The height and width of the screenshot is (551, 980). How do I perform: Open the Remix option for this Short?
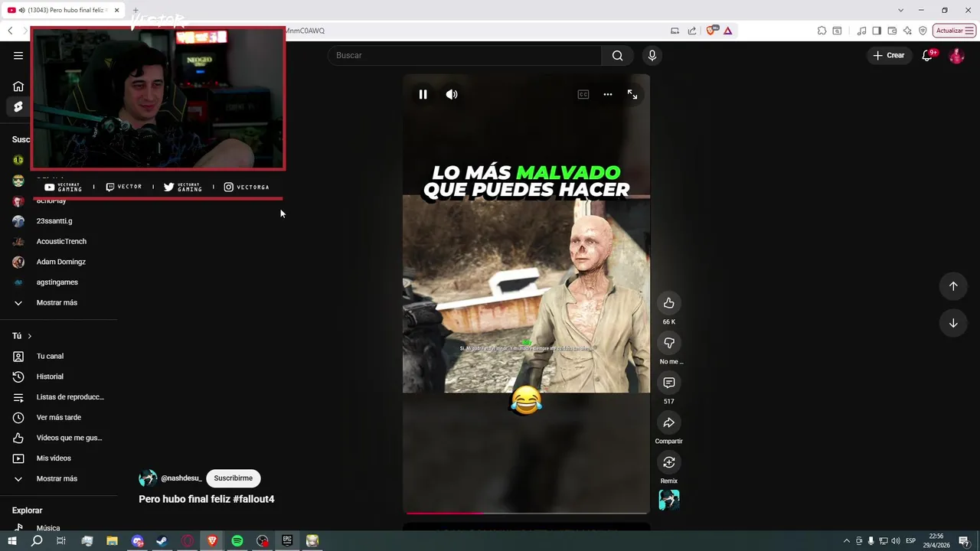(669, 462)
